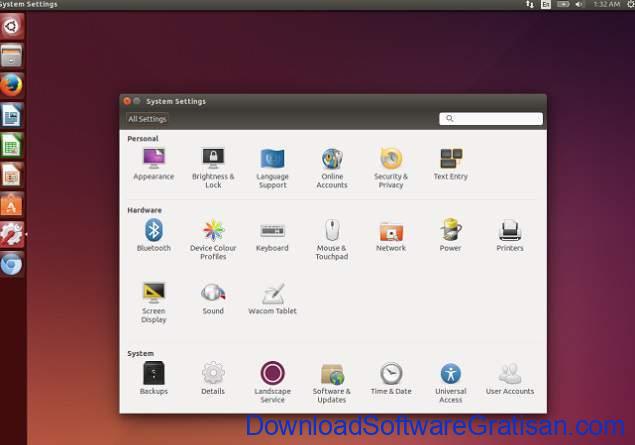635x445 pixels.
Task: Open Language Support panel
Action: click(x=273, y=168)
